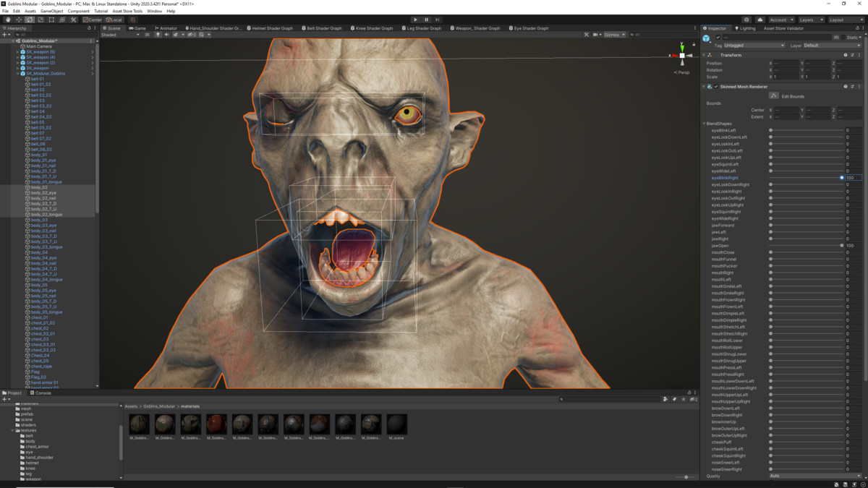Open custom editor tools icon
The height and width of the screenshot is (488, 868).
click(73, 20)
